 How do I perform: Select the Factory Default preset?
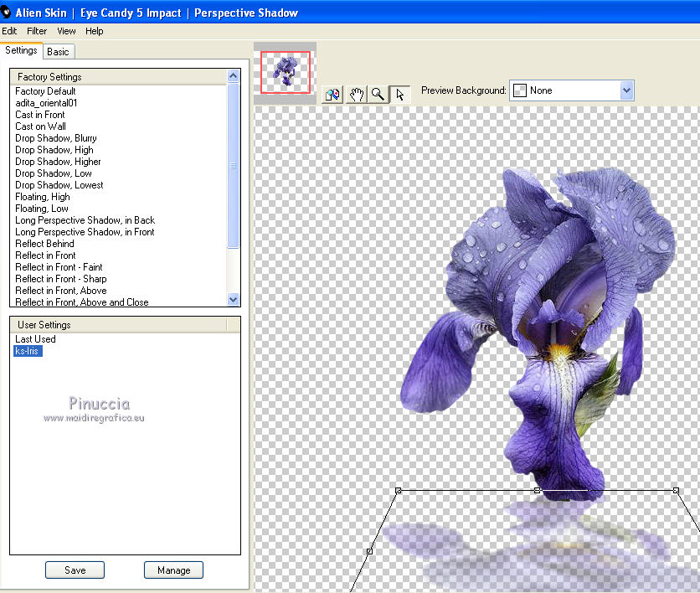click(45, 91)
